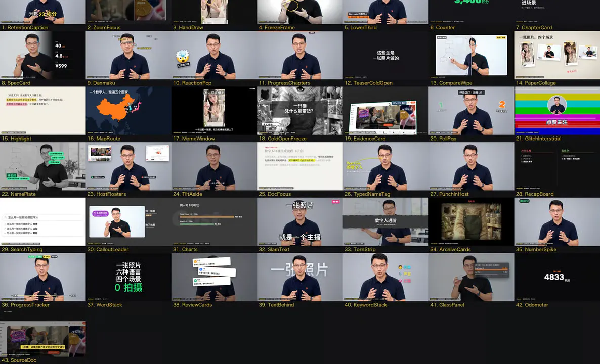Select the TiltAside preview
Screen dimensions: 600x364
(215, 166)
